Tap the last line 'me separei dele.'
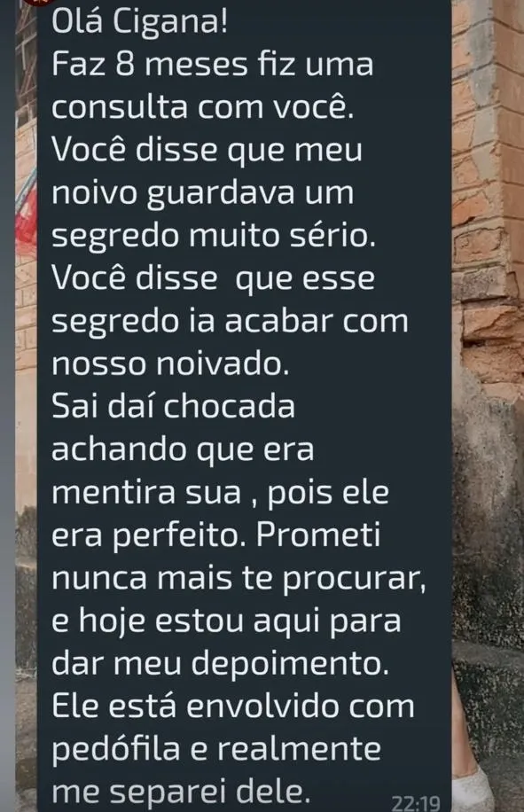The height and width of the screenshot is (812, 524). tap(181, 792)
